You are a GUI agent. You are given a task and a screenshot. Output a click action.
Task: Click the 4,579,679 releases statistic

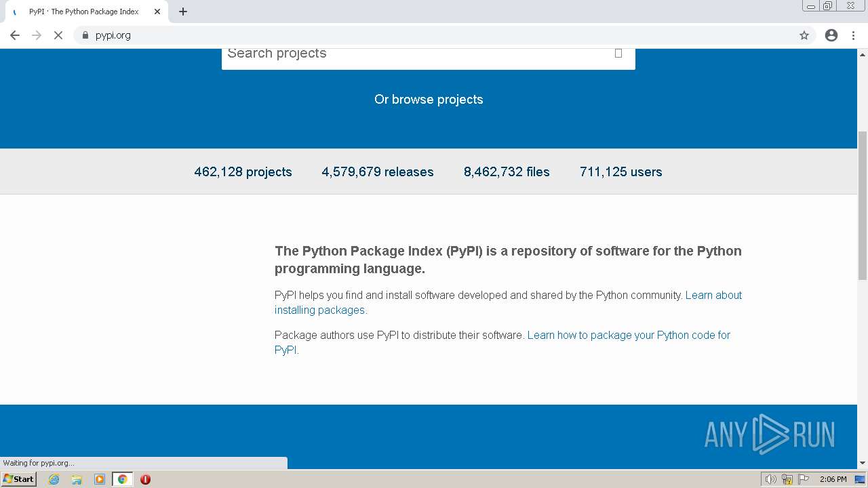pos(378,172)
